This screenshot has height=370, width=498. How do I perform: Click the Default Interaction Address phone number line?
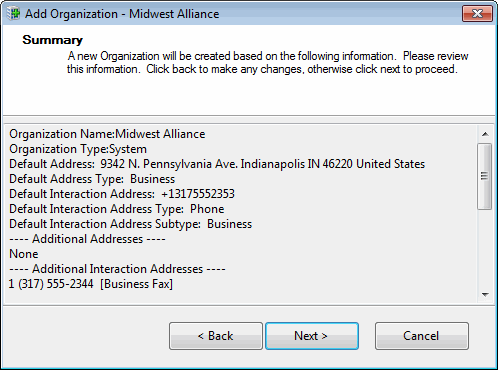pos(122,194)
